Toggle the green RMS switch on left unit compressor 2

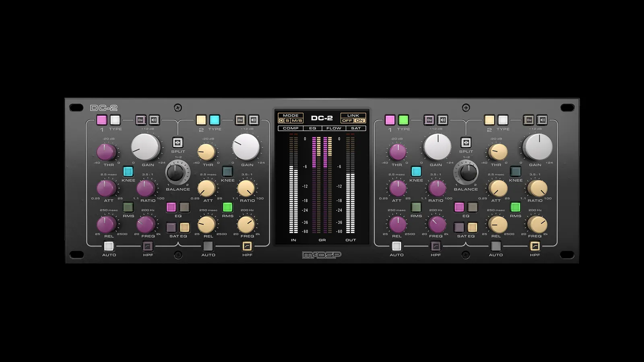click(227, 207)
